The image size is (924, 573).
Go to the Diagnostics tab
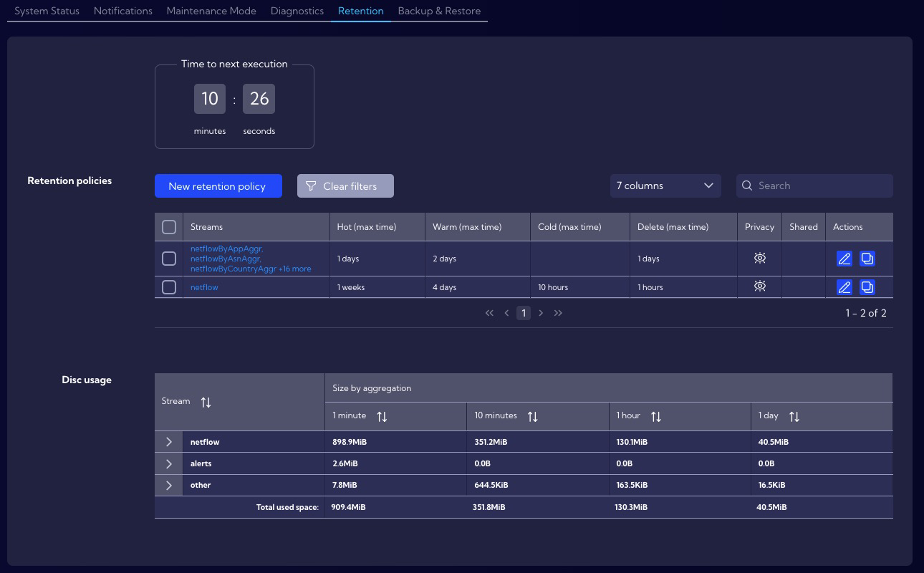297,11
